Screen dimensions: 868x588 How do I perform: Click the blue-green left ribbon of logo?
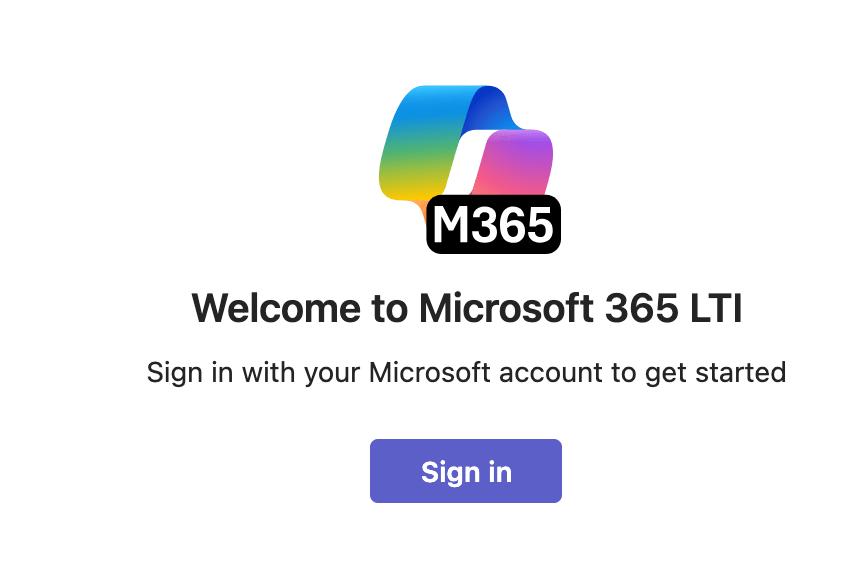421,144
